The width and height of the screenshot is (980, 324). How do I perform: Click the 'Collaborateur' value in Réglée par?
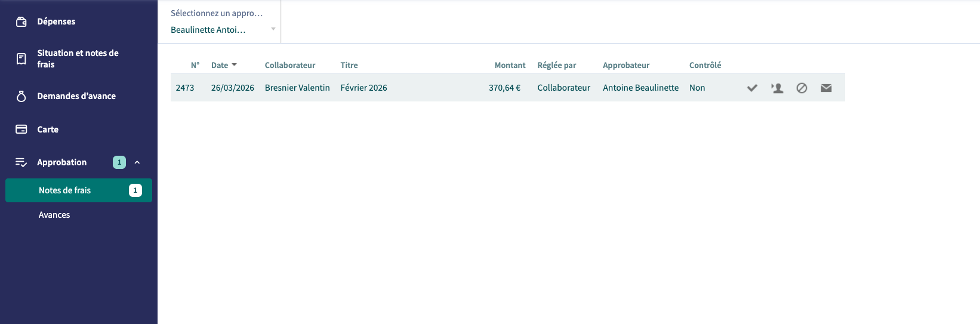564,88
